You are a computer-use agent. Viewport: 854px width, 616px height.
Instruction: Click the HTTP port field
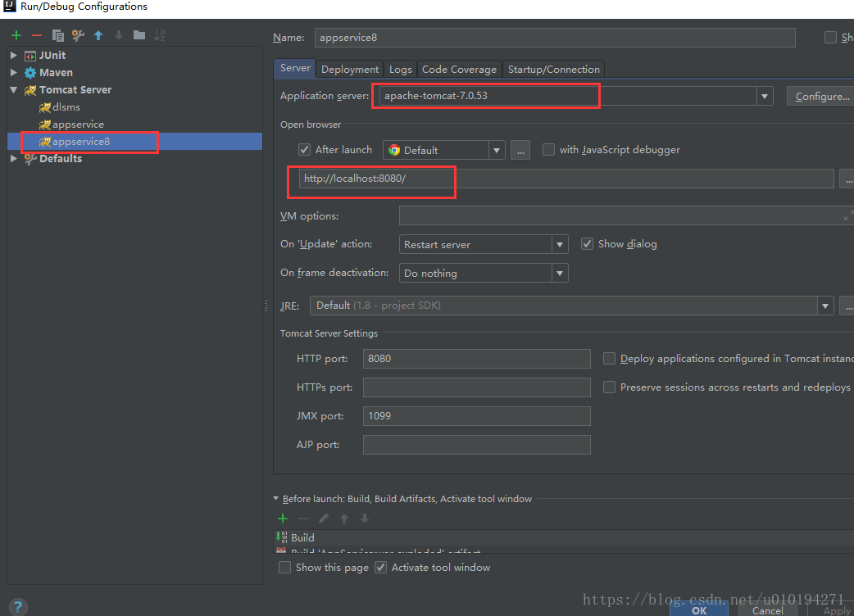pyautogui.click(x=476, y=359)
